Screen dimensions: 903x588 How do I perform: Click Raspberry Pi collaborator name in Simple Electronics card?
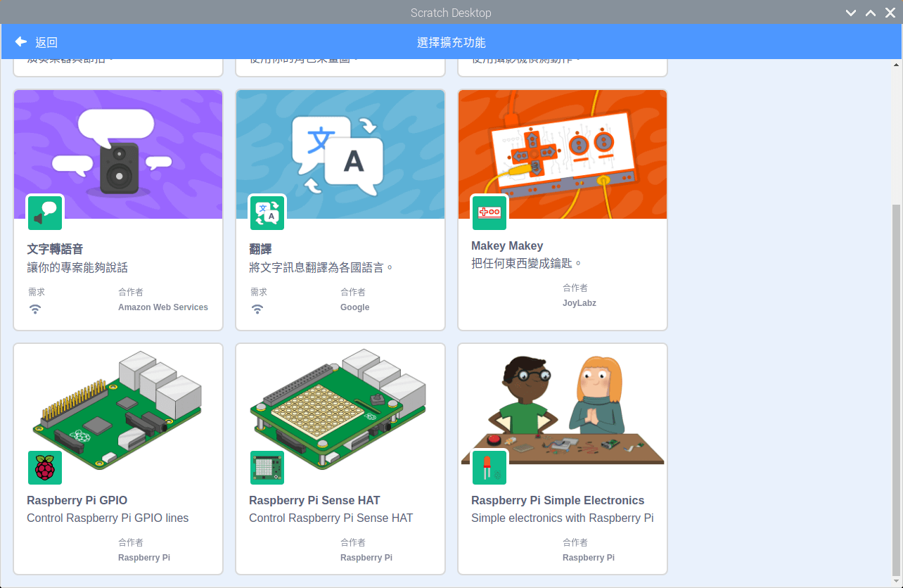coord(589,558)
